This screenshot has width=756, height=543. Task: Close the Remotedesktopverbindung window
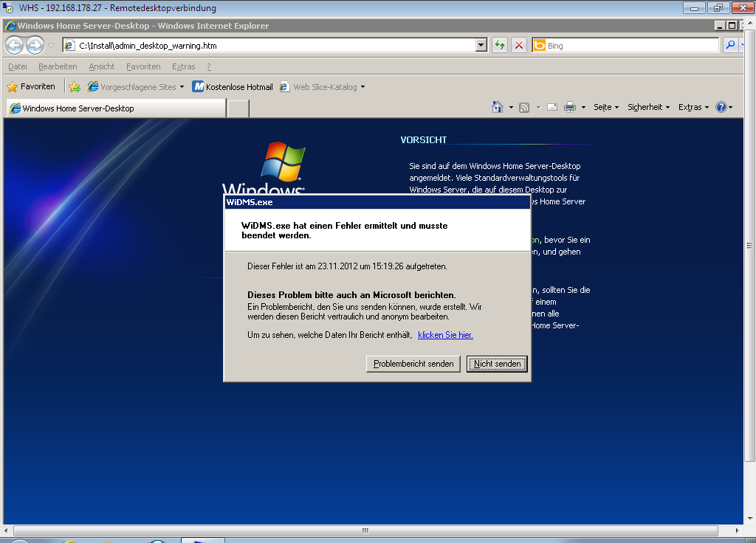pos(743,8)
